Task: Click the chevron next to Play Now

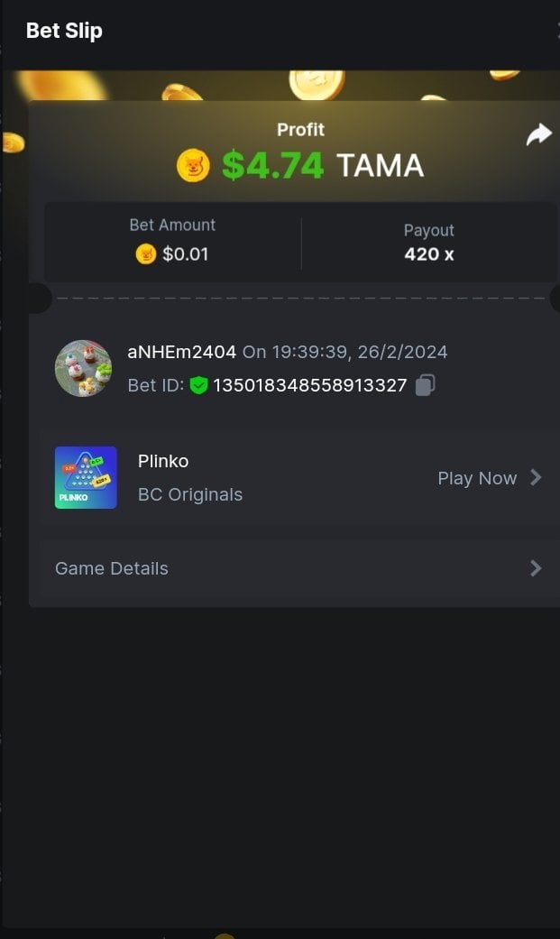Action: point(536,477)
